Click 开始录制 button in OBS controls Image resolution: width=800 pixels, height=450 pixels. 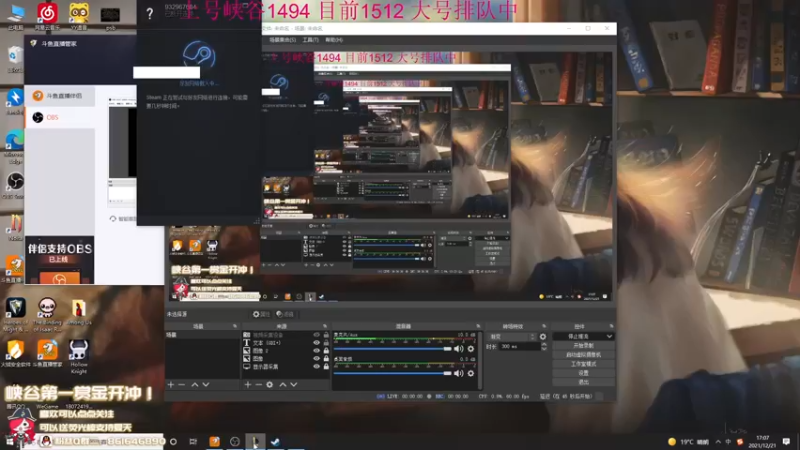click(583, 345)
